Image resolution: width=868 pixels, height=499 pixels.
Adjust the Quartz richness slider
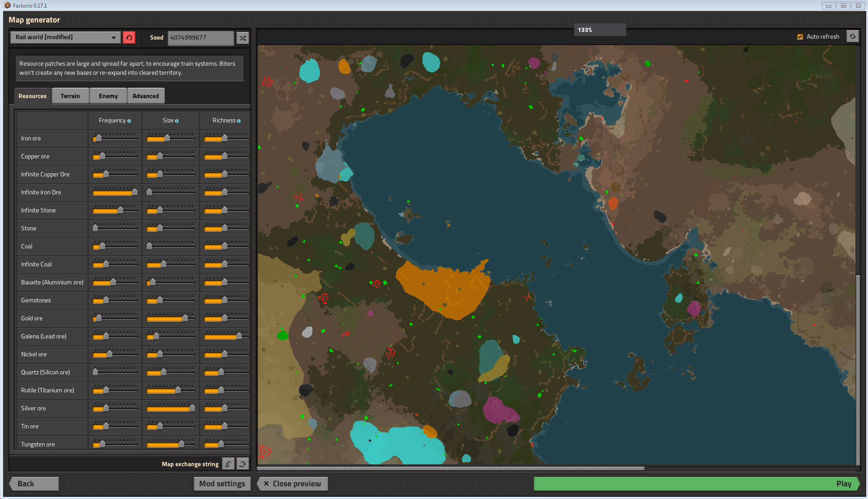226,372
